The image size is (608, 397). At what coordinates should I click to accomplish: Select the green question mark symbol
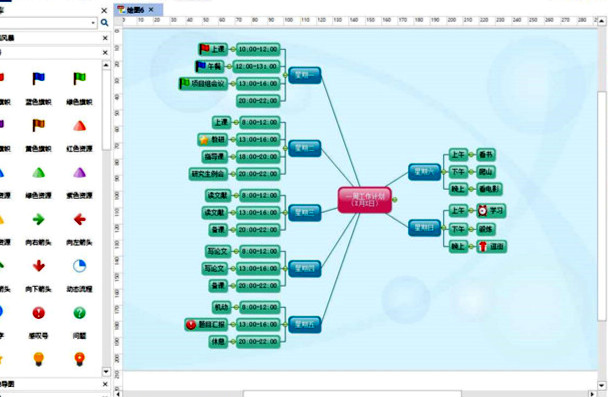(x=79, y=312)
